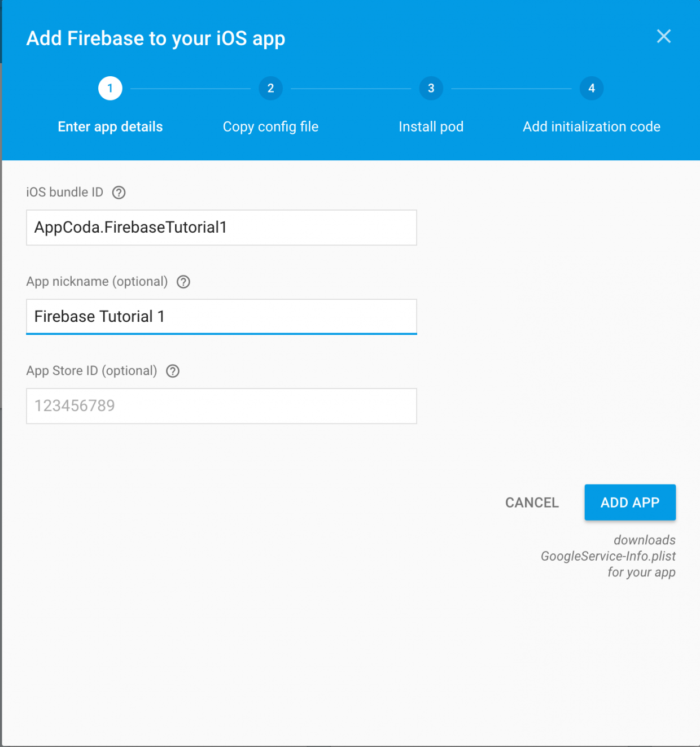Focus the iOS bundle ID field
700x747 pixels.
click(221, 228)
